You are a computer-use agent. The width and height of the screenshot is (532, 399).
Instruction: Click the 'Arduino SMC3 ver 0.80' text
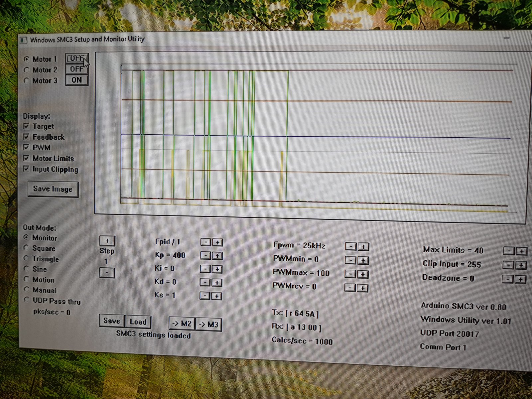click(x=464, y=306)
